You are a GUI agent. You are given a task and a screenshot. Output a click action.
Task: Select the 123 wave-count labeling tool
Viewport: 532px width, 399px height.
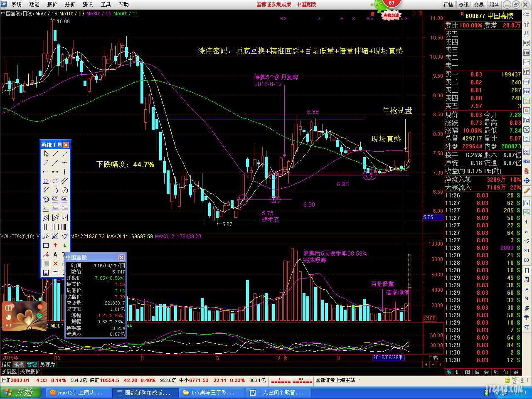[x=45, y=182]
